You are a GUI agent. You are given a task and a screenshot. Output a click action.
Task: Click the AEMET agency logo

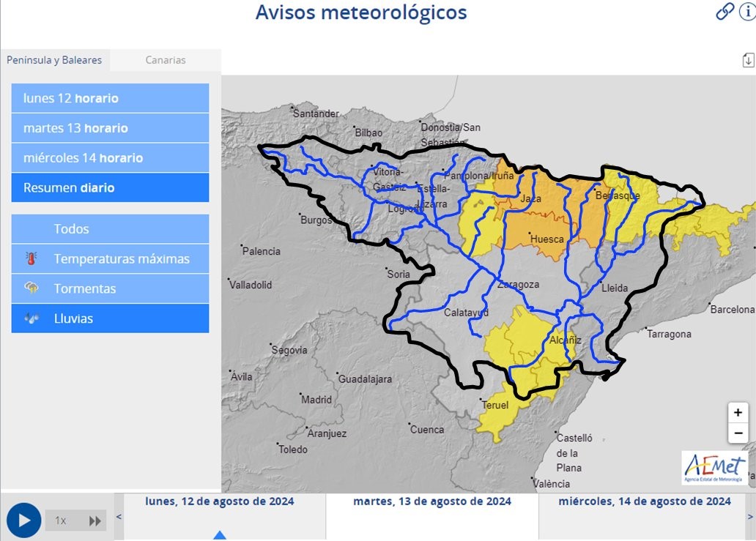point(713,469)
